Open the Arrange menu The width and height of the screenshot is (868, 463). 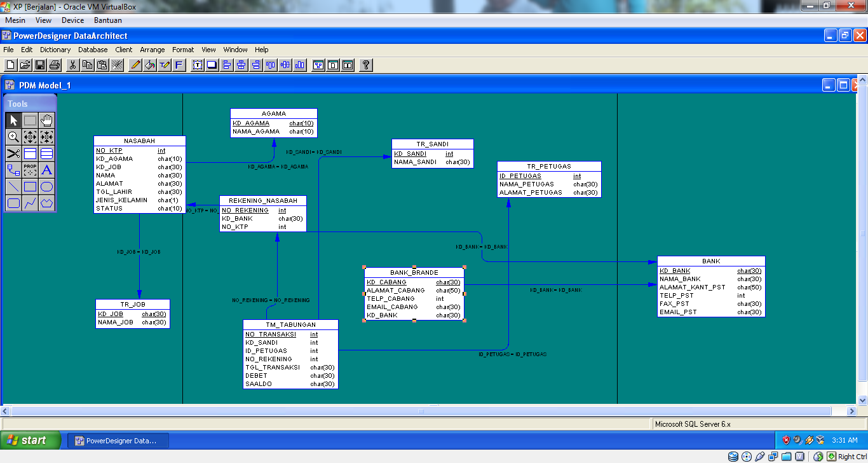153,50
